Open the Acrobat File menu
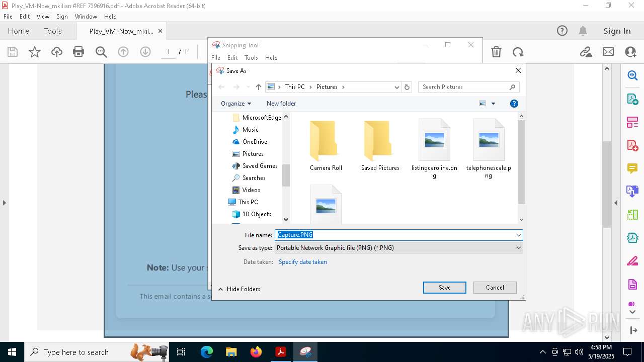Image resolution: width=644 pixels, height=362 pixels. coord(8,17)
